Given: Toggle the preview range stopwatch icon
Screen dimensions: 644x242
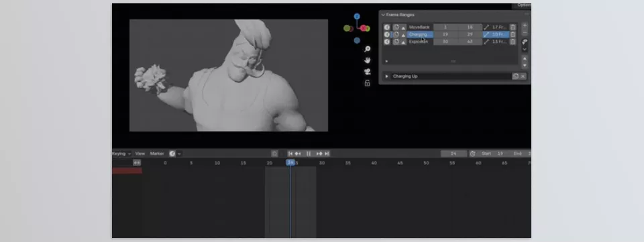Looking at the screenshot, I should [x=473, y=154].
